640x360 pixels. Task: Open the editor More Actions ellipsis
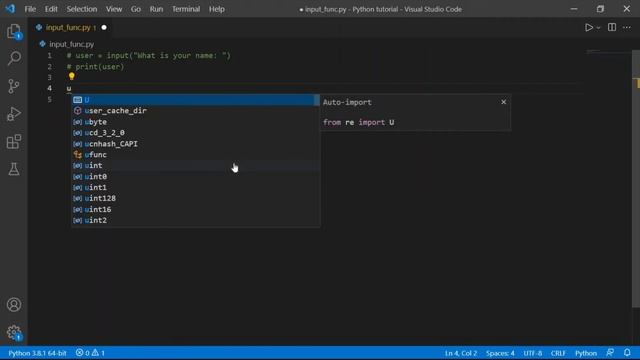627,27
